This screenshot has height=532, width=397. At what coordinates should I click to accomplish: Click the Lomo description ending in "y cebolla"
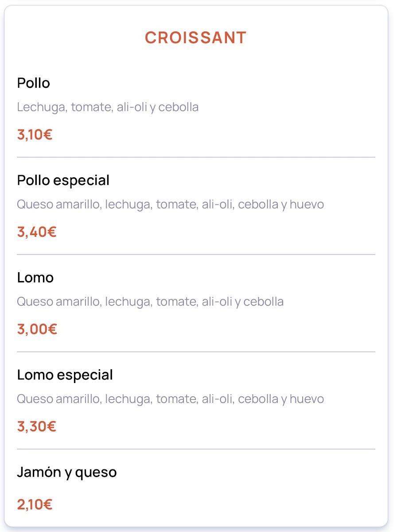(150, 301)
